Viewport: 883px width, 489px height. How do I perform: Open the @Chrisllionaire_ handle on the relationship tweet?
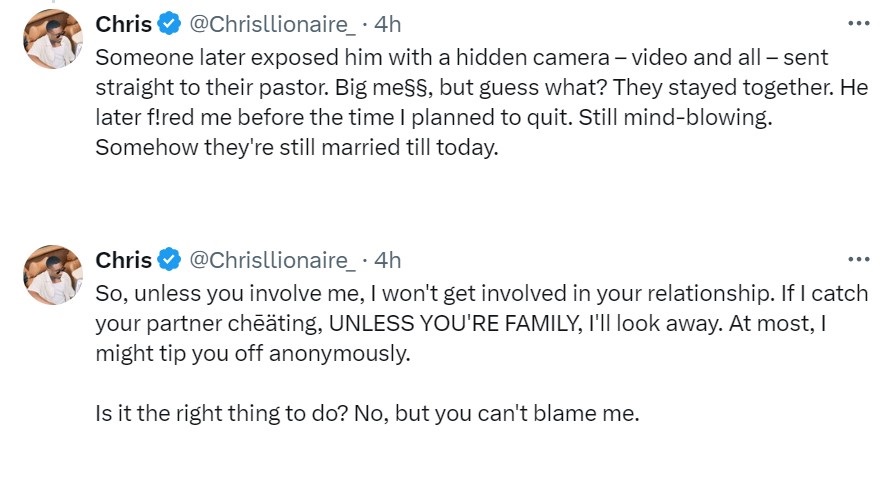(272, 260)
